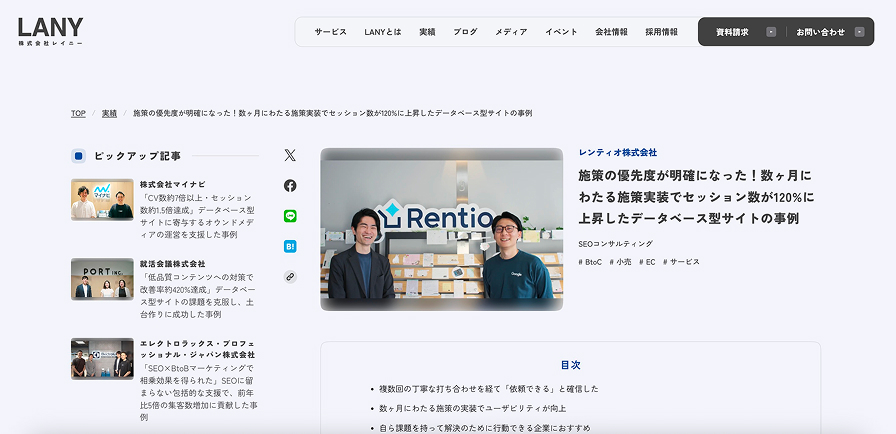
Task: Click TOP breadcrumb link
Action: (x=78, y=113)
